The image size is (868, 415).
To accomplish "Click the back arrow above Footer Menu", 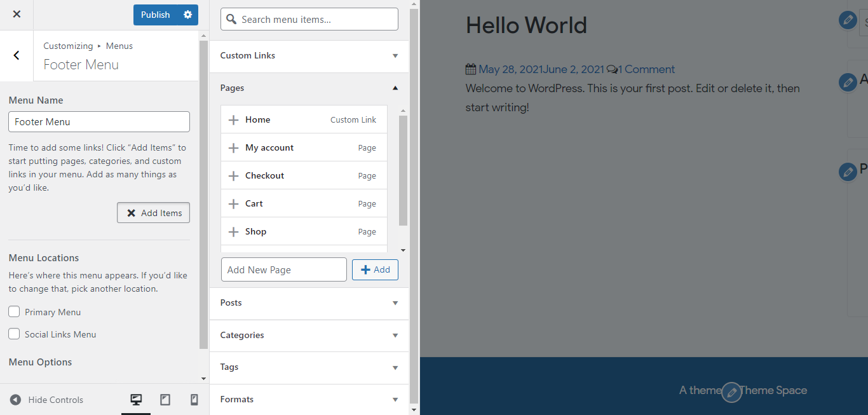I will click(x=16, y=55).
